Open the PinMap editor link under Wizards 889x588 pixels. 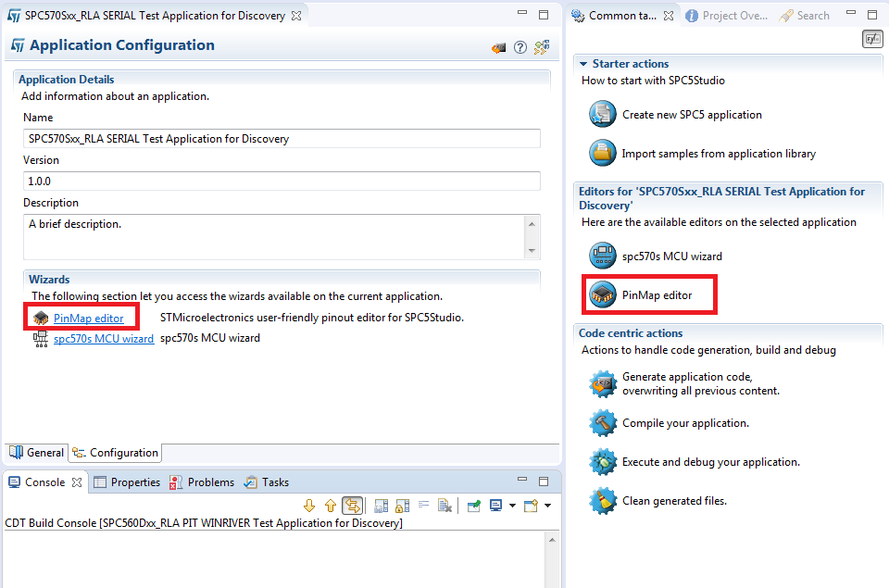coord(89,319)
